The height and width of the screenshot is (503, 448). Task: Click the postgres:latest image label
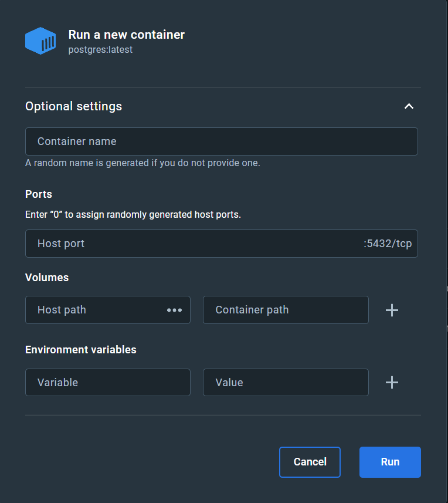pyautogui.click(x=100, y=50)
